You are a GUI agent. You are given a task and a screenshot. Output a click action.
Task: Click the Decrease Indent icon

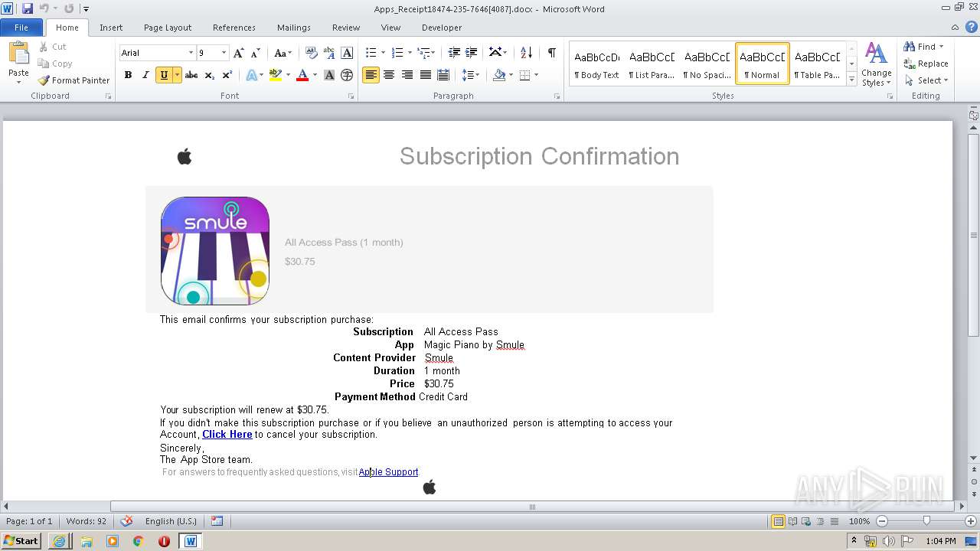[x=454, y=53]
